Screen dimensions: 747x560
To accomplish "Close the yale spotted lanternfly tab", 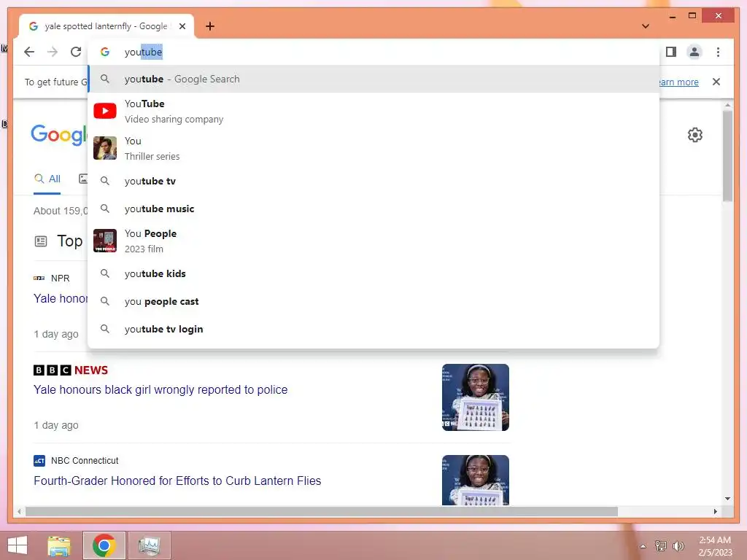I will 182,26.
